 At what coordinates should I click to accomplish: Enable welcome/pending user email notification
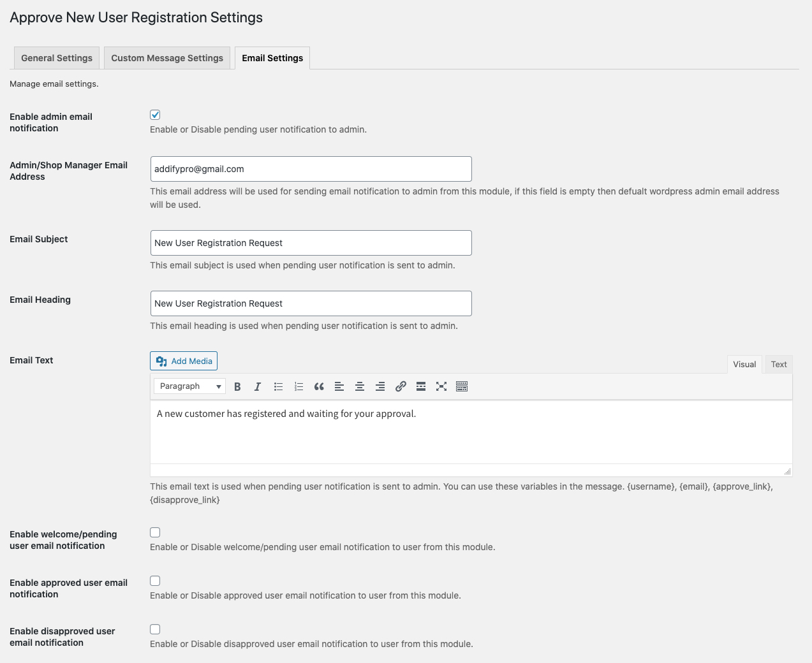[x=154, y=532]
